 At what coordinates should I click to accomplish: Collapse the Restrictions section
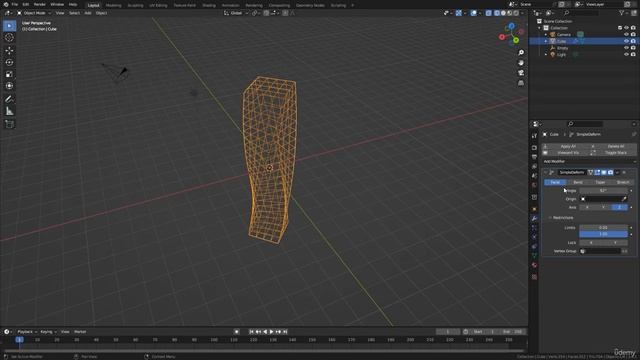(x=550, y=218)
